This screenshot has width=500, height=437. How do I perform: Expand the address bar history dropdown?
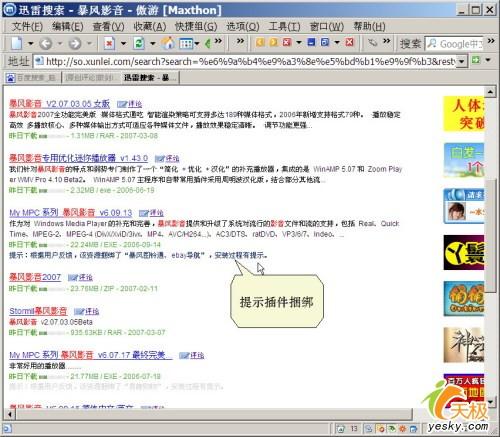coord(461,62)
